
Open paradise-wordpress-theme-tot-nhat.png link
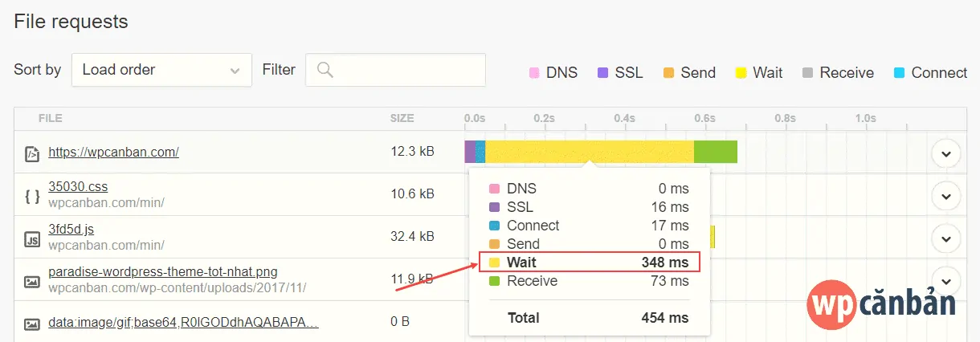tap(163, 272)
